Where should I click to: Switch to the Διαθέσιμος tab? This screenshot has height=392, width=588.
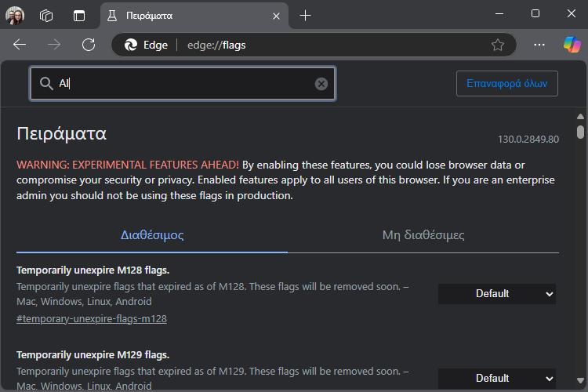[152, 235]
